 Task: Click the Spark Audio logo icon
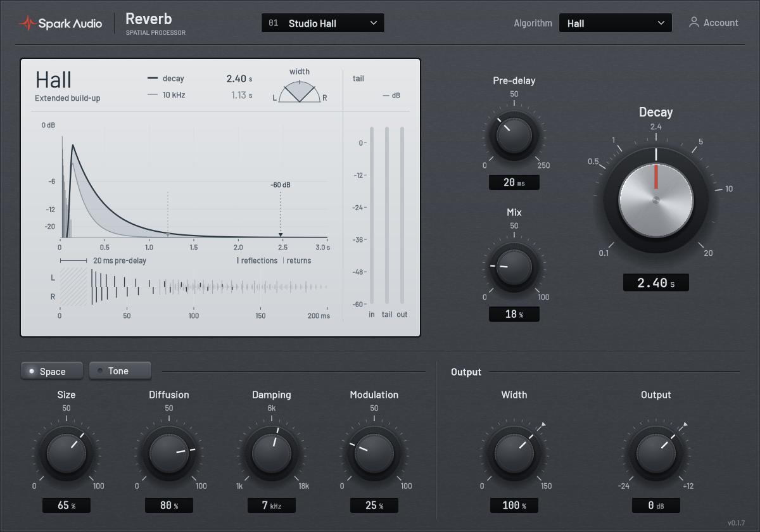(27, 23)
